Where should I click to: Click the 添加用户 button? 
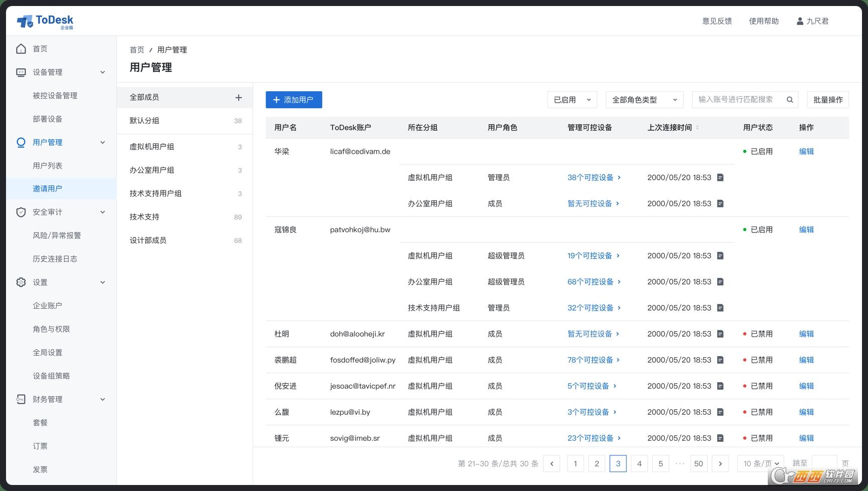[x=294, y=100]
